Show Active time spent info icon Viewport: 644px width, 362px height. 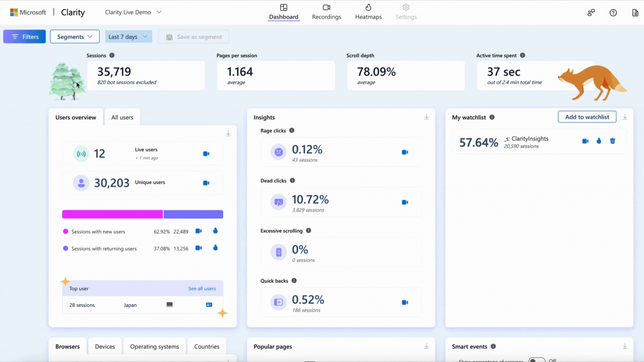coord(522,55)
